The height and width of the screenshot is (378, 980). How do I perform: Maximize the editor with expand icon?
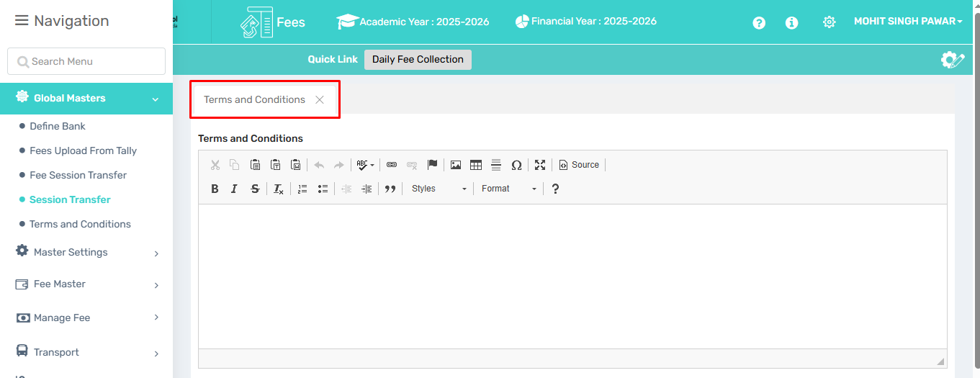(540, 165)
